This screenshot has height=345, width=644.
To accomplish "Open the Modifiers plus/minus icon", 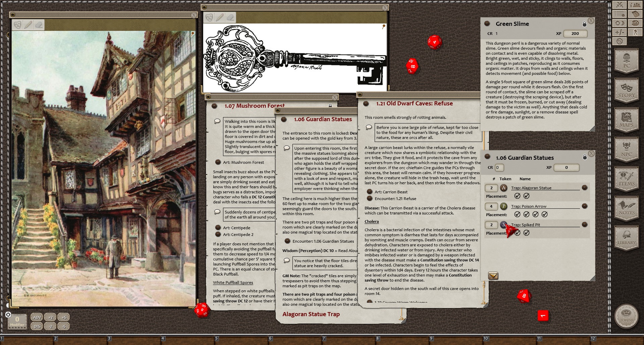I will (620, 32).
